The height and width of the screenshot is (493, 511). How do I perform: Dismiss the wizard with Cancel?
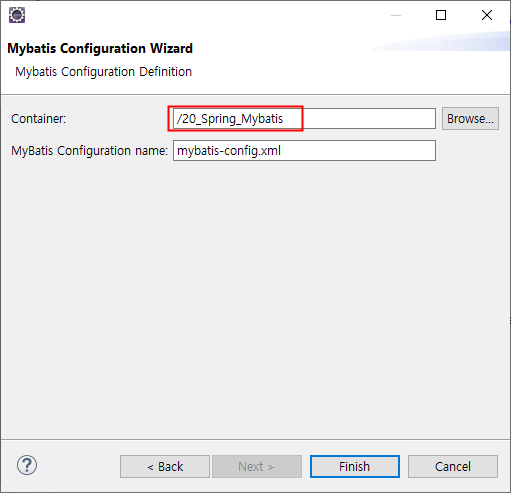453,467
